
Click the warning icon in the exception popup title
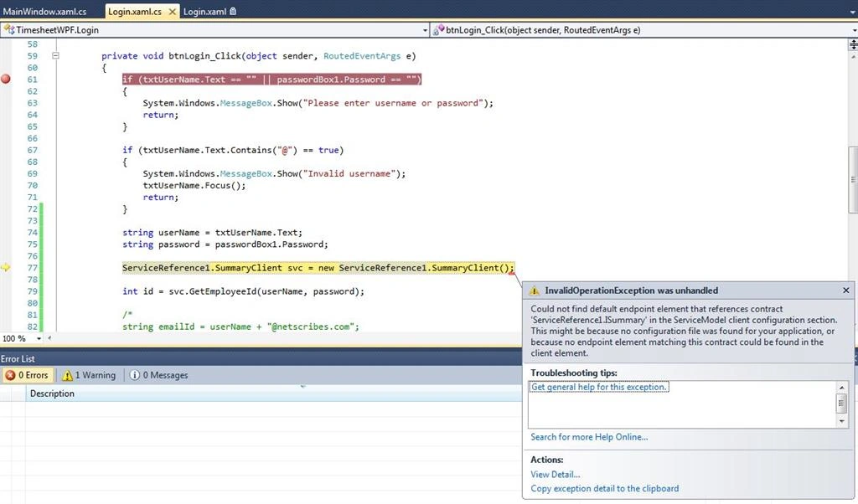point(534,291)
